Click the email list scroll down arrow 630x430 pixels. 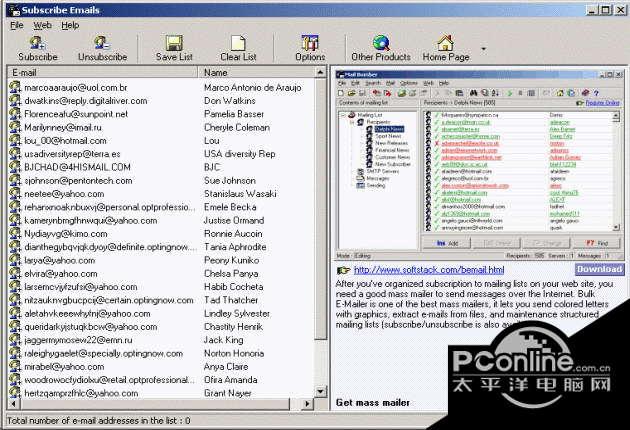[320, 391]
